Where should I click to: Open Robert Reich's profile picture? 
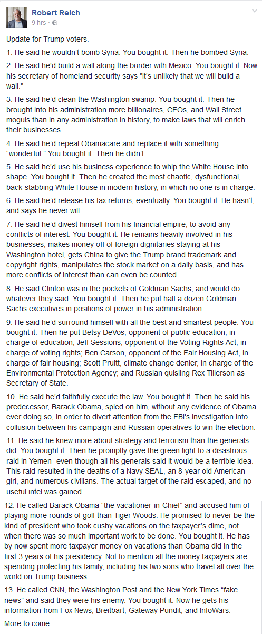point(17,17)
